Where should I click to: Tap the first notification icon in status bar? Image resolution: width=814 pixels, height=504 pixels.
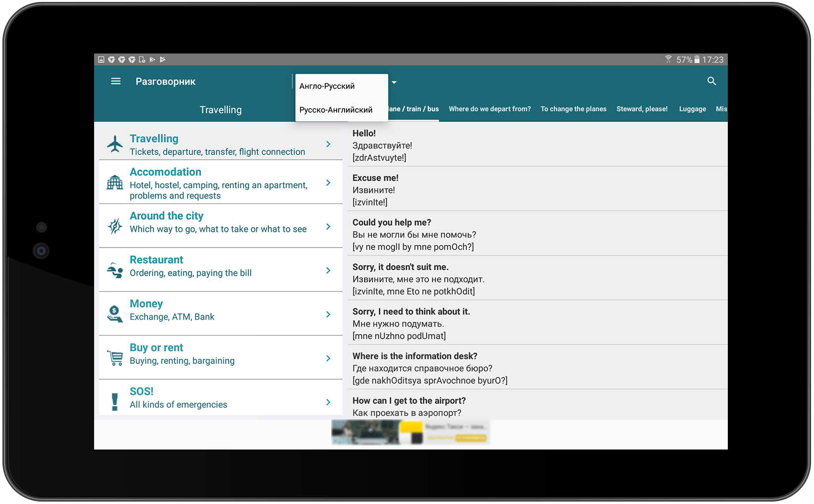[x=101, y=59]
